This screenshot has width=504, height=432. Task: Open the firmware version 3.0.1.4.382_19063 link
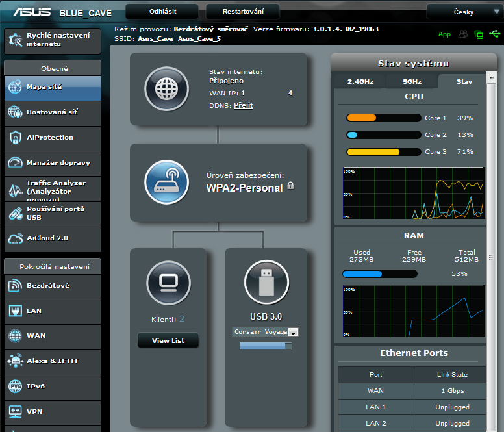pyautogui.click(x=345, y=29)
